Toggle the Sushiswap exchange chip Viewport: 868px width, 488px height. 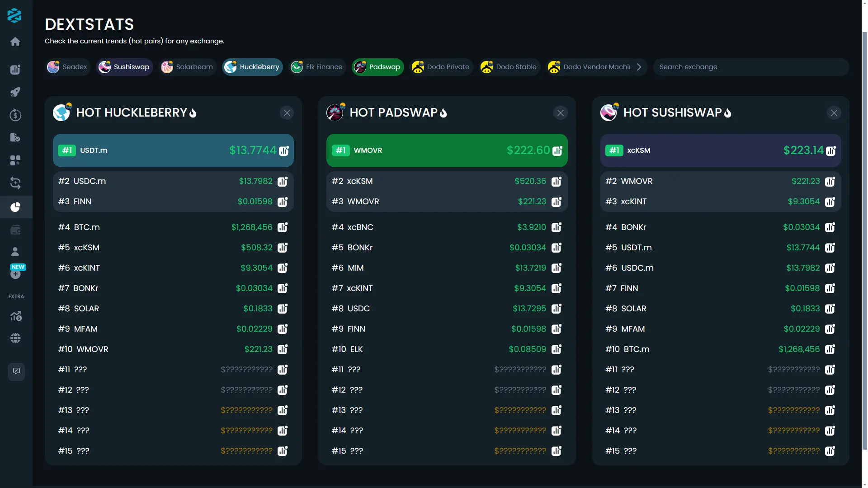pyautogui.click(x=124, y=67)
